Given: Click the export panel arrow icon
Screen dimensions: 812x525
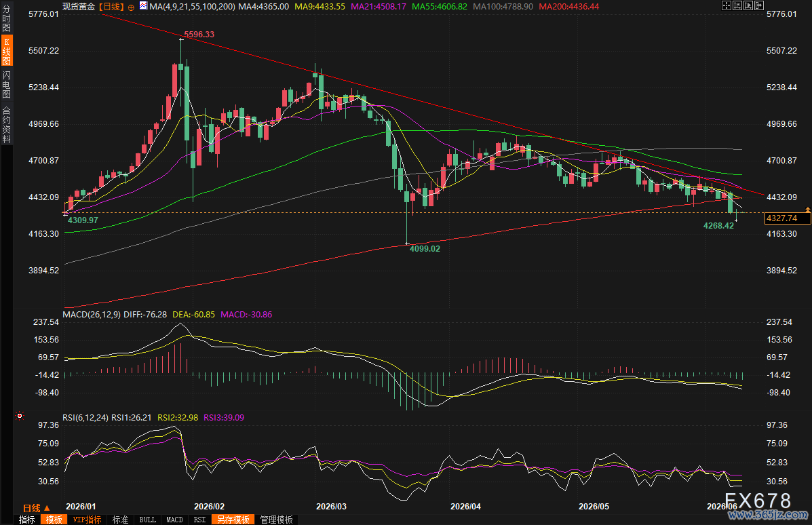Looking at the screenshot, I should point(758,5).
